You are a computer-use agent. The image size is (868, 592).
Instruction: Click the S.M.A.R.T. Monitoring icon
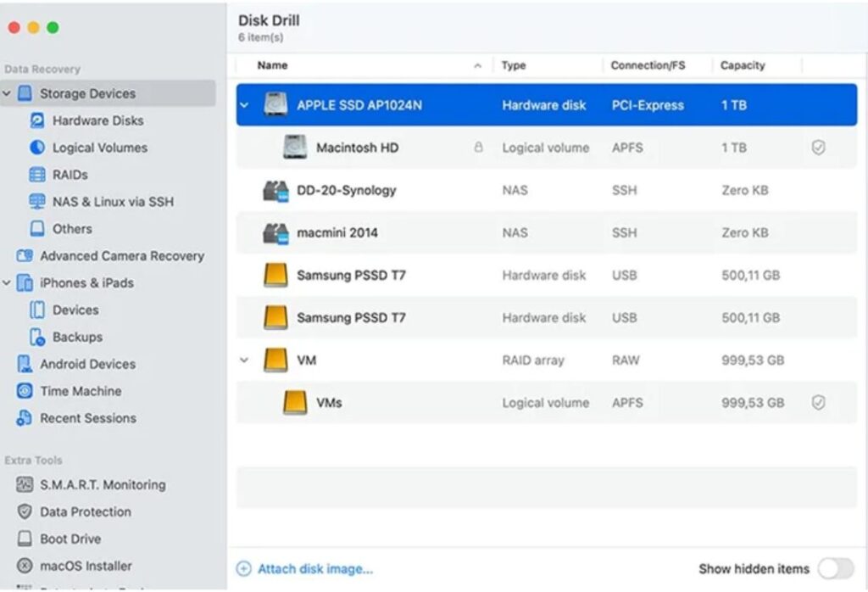coord(25,485)
